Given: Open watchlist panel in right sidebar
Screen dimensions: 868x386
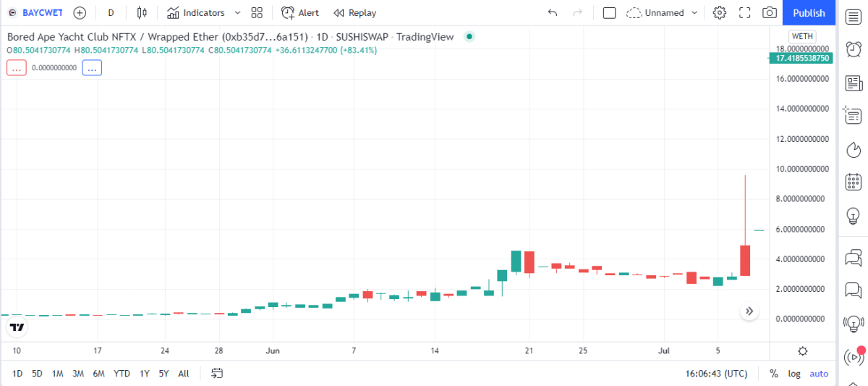Looking at the screenshot, I should tap(853, 15).
